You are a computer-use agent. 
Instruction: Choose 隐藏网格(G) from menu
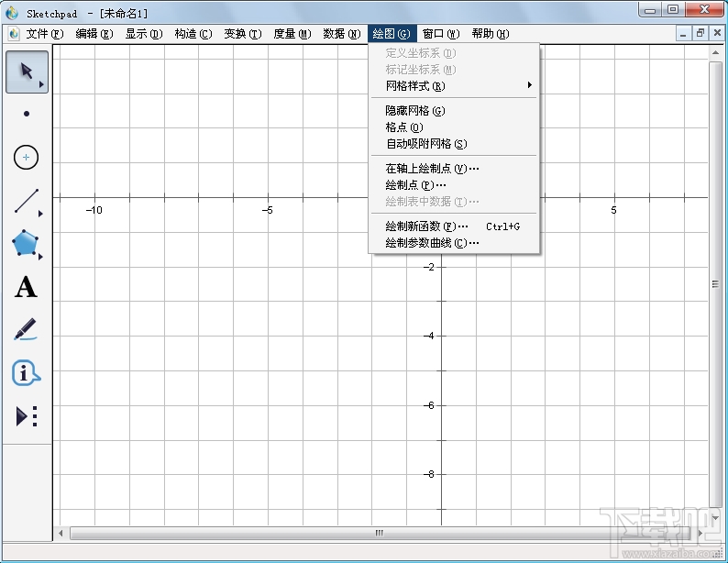454,110
